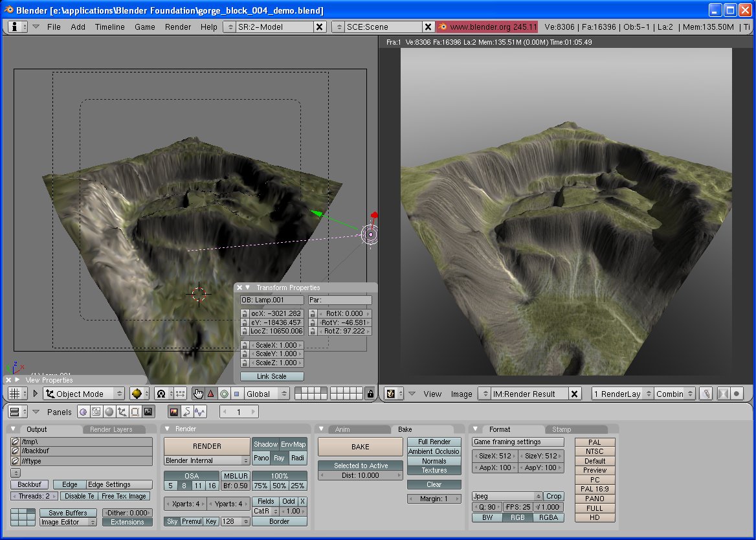Click the RENDER button
This screenshot has width=756, height=540.
click(206, 446)
